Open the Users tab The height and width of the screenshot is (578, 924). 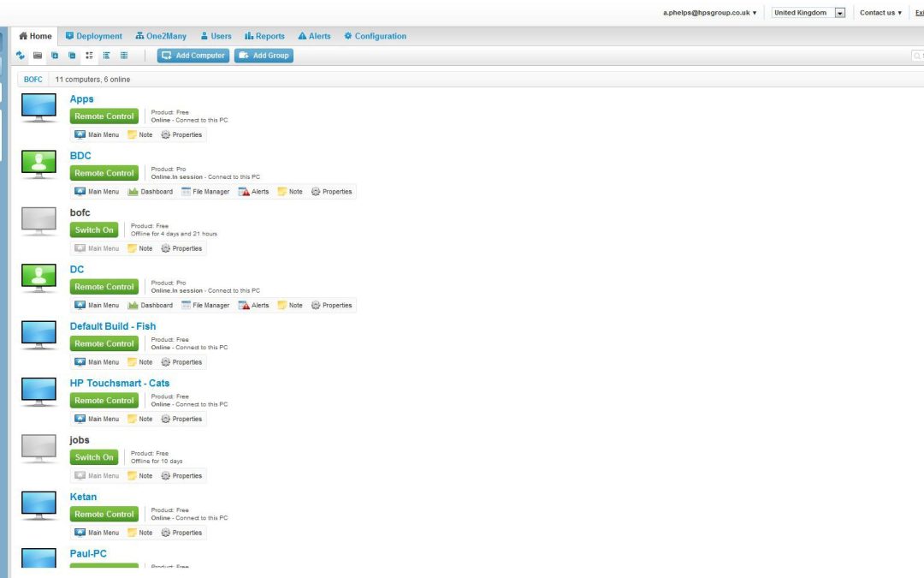coord(216,36)
